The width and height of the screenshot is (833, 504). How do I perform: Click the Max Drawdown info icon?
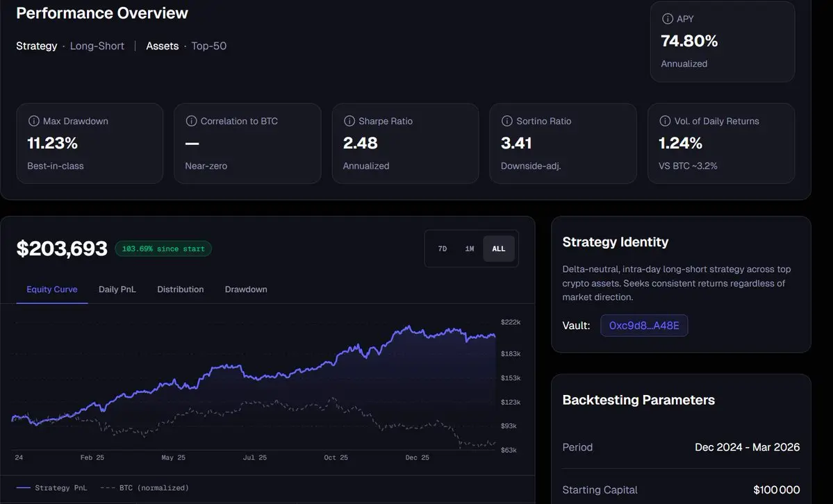(x=33, y=121)
